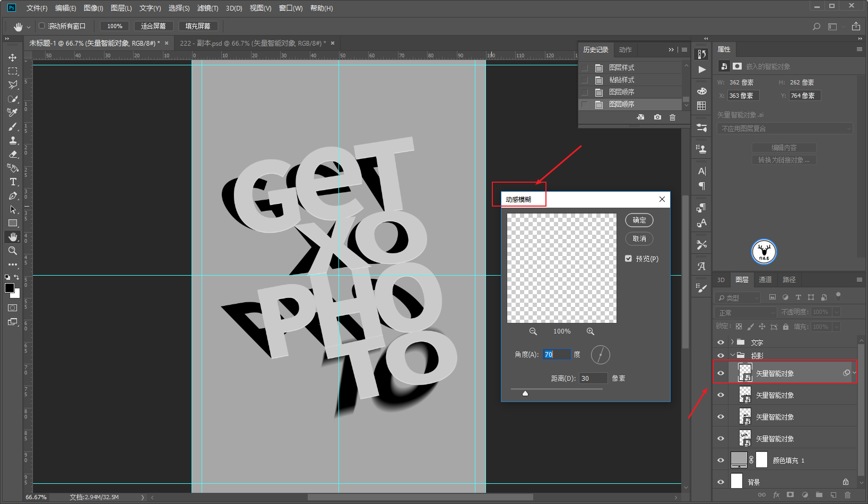Screen dimensions: 868x504
Task: Open the 滤镜(T) menu
Action: click(207, 8)
